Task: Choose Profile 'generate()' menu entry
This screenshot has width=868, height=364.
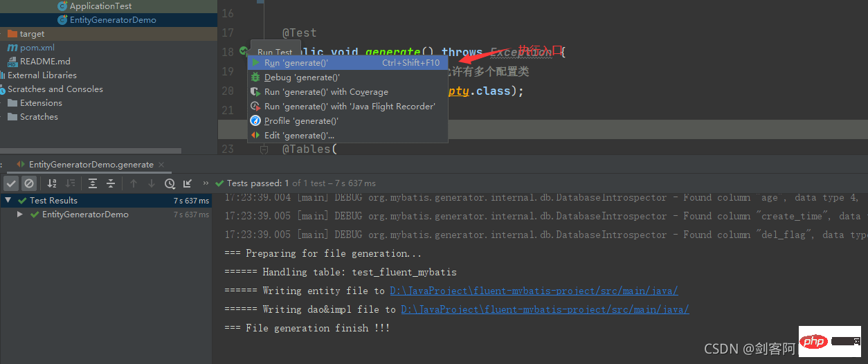Action: pos(347,121)
